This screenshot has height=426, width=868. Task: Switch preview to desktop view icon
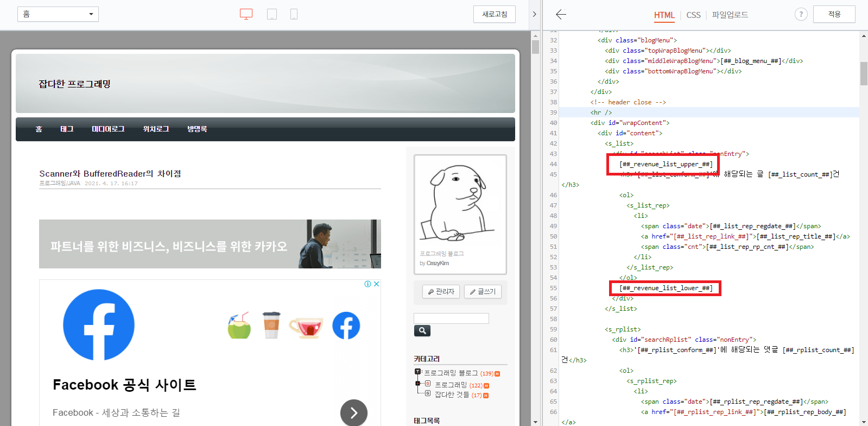(x=246, y=14)
